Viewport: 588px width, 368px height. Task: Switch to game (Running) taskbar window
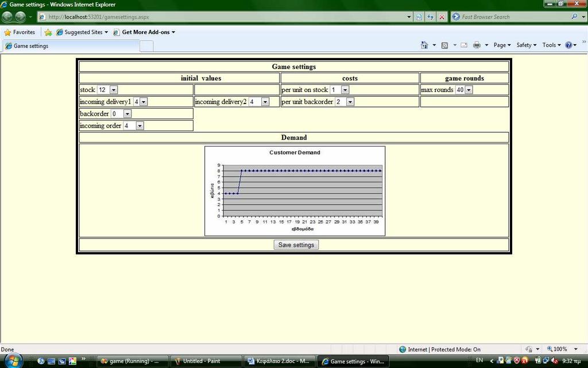click(132, 361)
